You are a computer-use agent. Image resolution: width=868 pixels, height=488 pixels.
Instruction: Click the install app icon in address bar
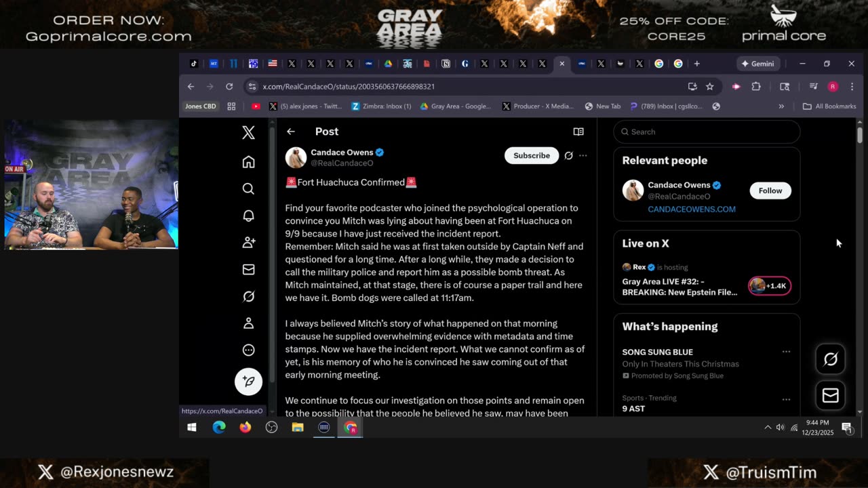[x=692, y=87]
